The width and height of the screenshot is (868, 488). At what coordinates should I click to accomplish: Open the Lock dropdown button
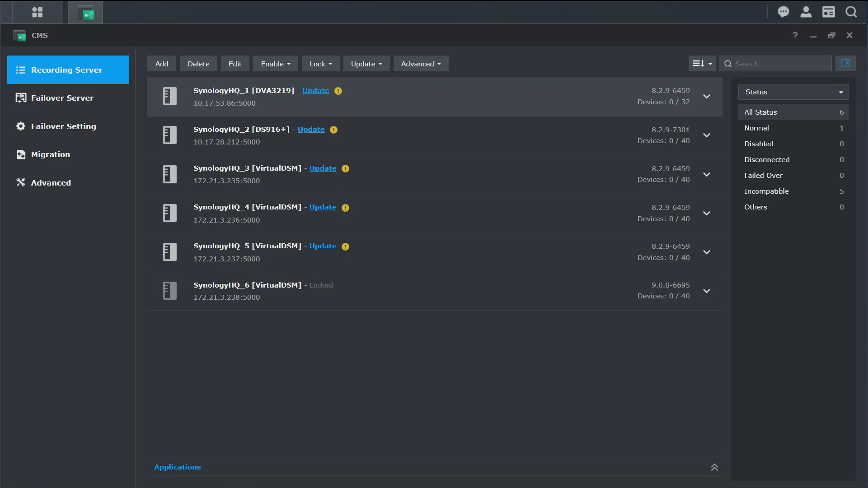[x=320, y=64]
